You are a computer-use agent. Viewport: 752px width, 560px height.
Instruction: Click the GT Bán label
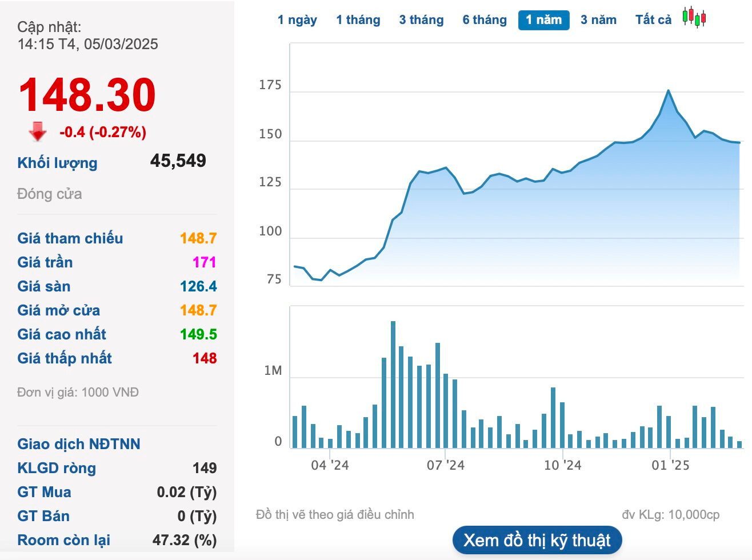coord(43,516)
